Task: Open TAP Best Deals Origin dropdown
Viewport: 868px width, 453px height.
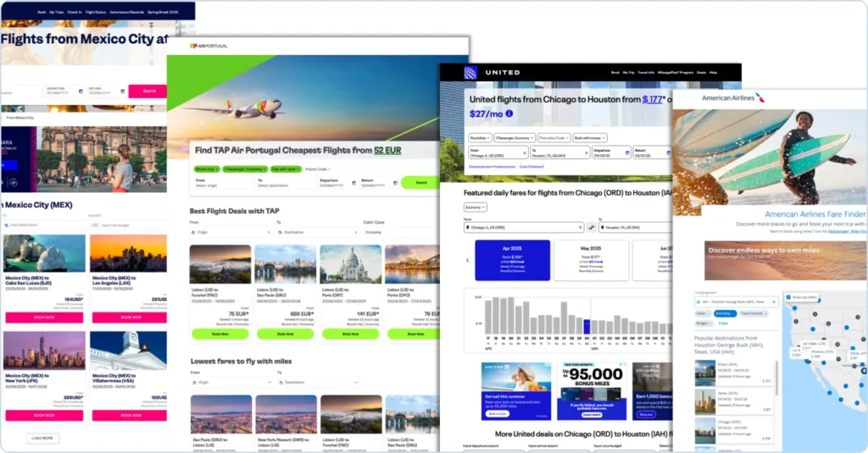Action: 231,232
